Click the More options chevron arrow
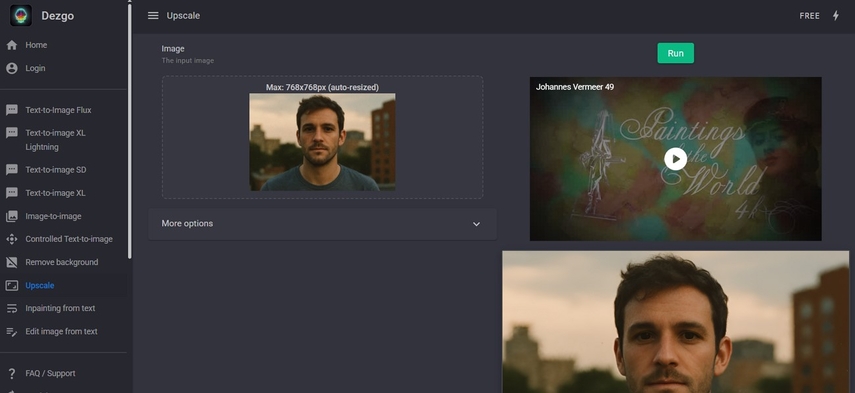 coord(476,224)
